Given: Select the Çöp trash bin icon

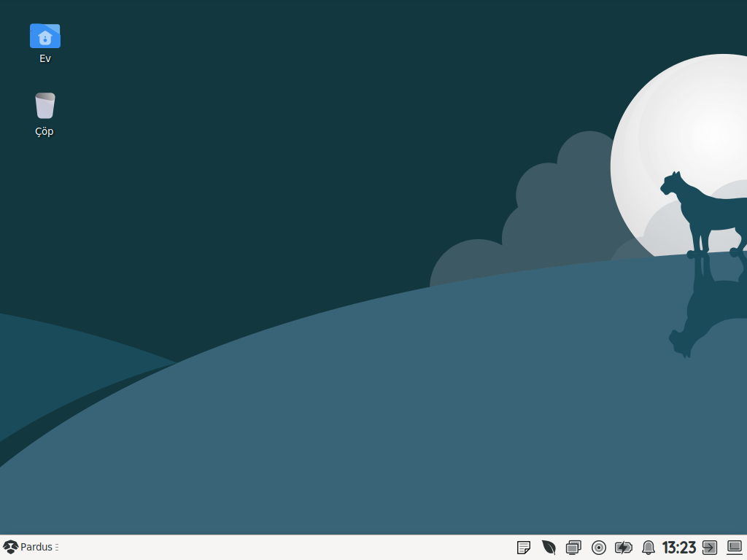Looking at the screenshot, I should tap(44, 106).
